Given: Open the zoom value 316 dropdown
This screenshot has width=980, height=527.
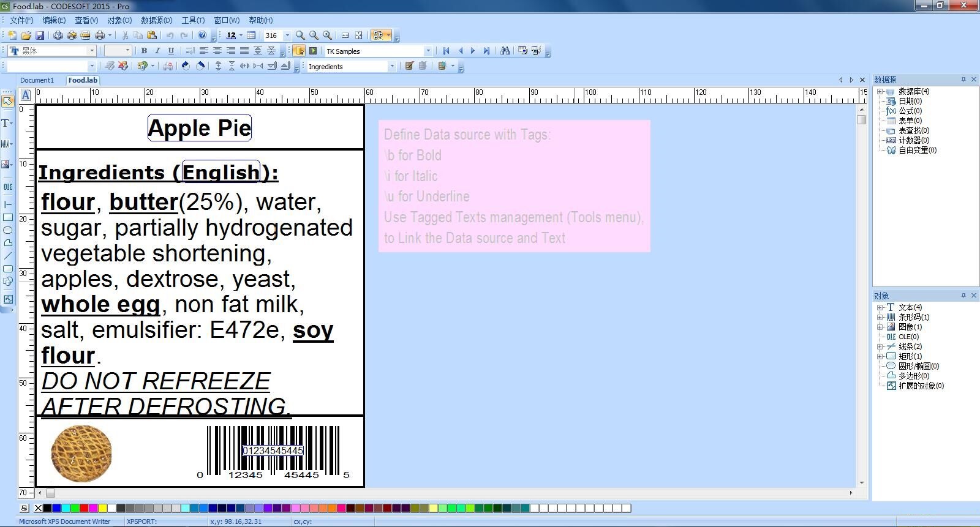Looking at the screenshot, I should 287,36.
